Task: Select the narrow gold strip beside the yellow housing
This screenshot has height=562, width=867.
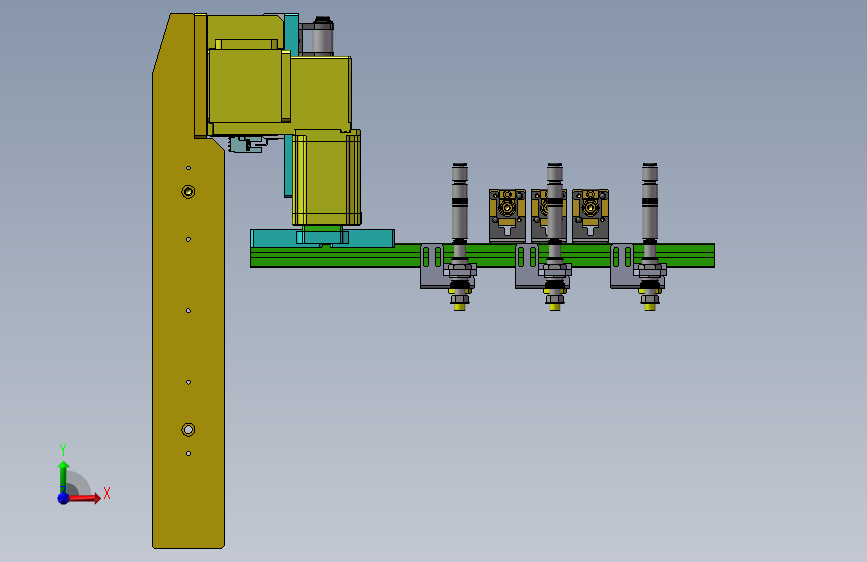Action: [x=201, y=76]
